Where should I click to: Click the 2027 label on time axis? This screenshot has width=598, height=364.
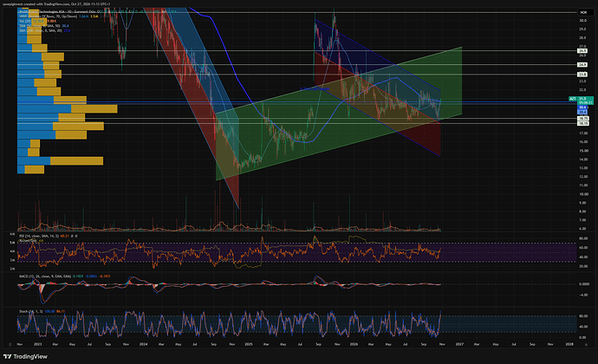[x=459, y=344]
